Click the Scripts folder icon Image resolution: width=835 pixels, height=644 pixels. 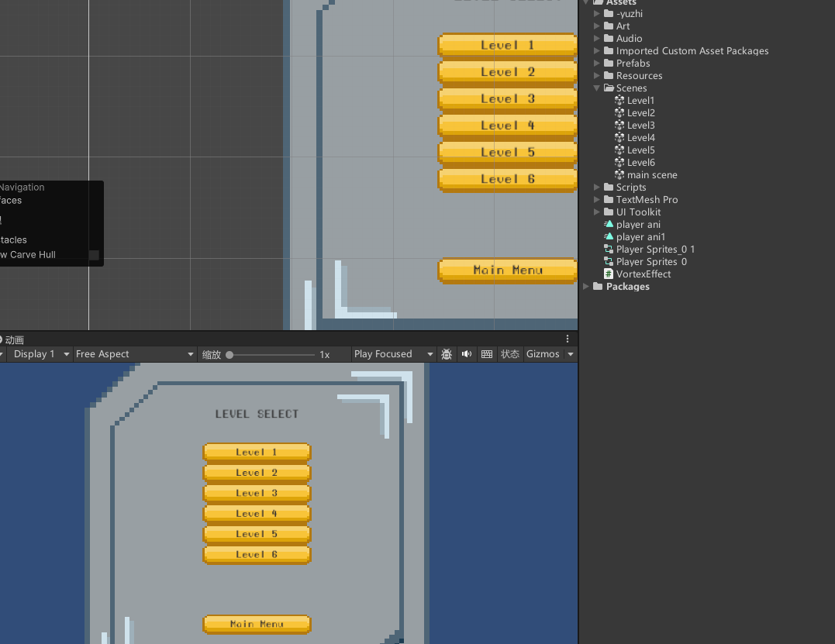tap(609, 187)
